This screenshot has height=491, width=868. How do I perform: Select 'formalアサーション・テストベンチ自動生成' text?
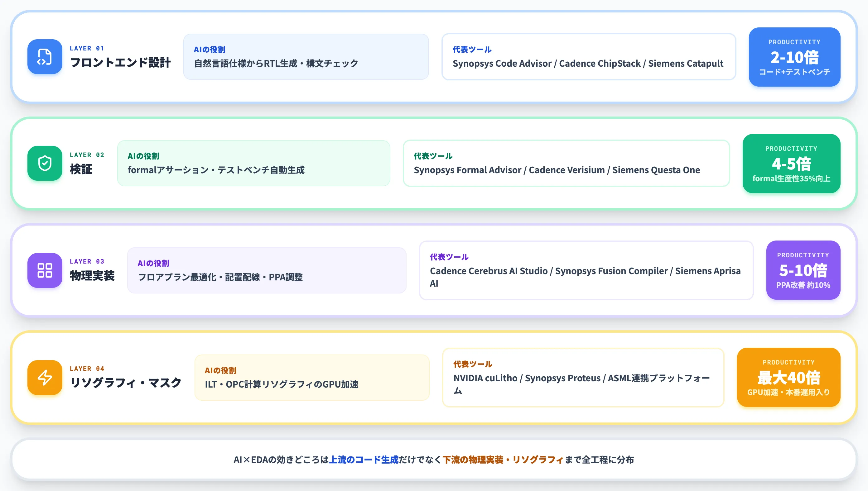(216, 170)
